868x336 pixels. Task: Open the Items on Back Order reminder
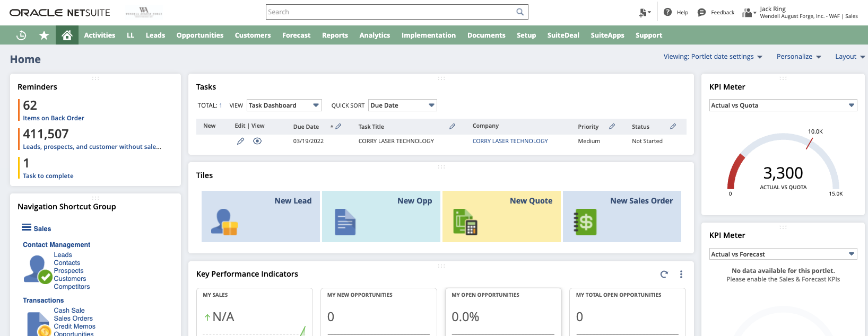tap(53, 118)
